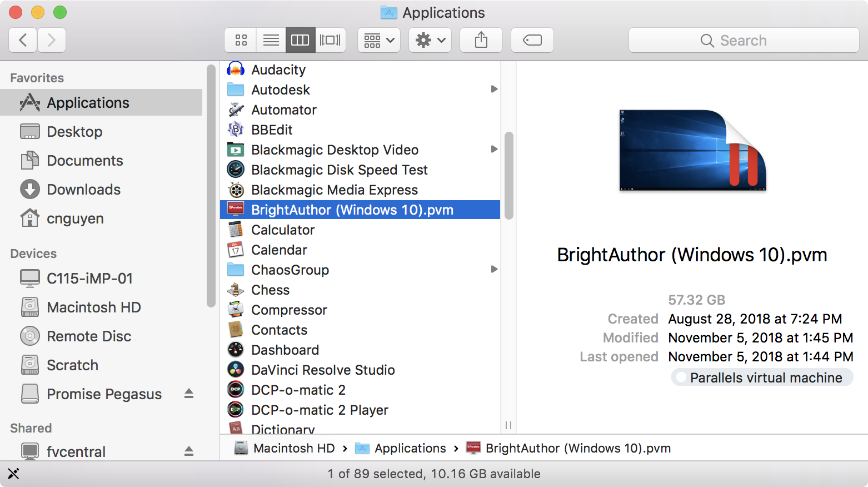Screen dimensions: 868x487
Task: Expand the ChaosGroup folder
Action: coord(494,269)
